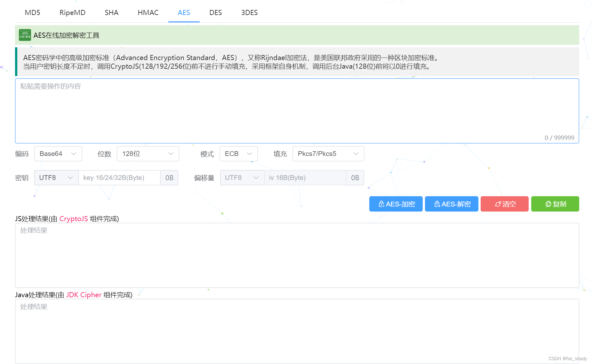Click the chevron arrow of the Pkcs7/Pkcs5 dropdown
Viewport: 592px width, 364px height.
coord(356,154)
